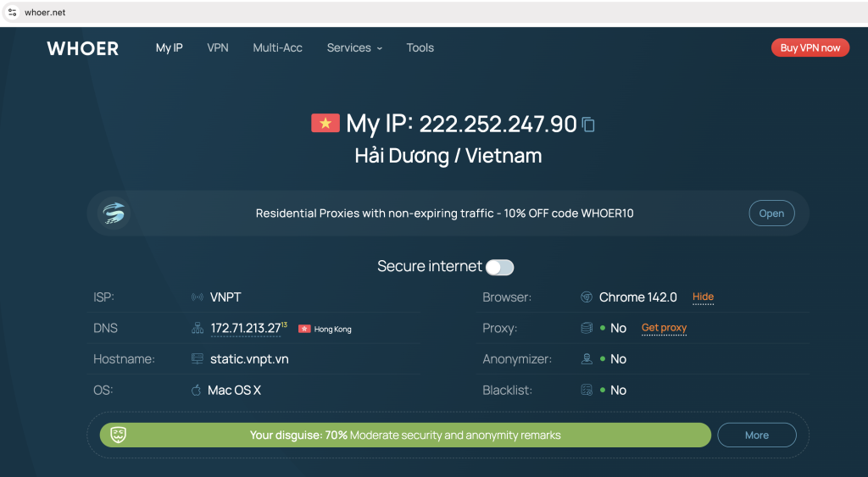Click the site info icon in address bar
868x477 pixels.
[x=13, y=13]
